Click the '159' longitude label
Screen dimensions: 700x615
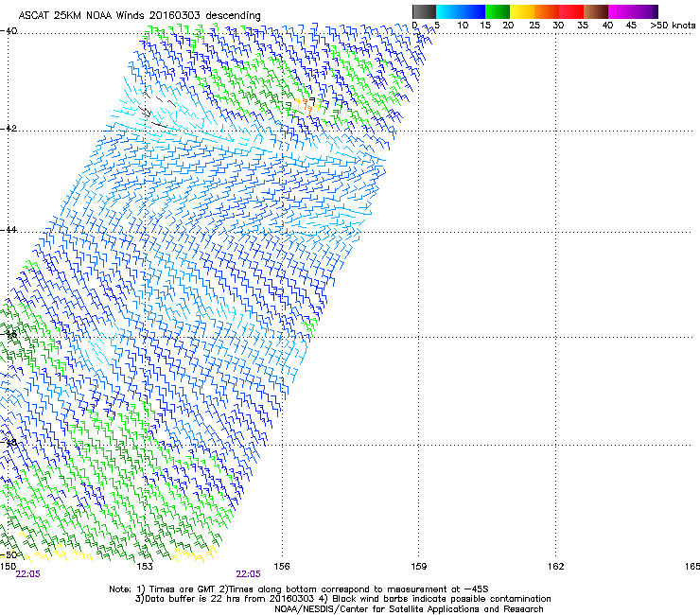[419, 567]
